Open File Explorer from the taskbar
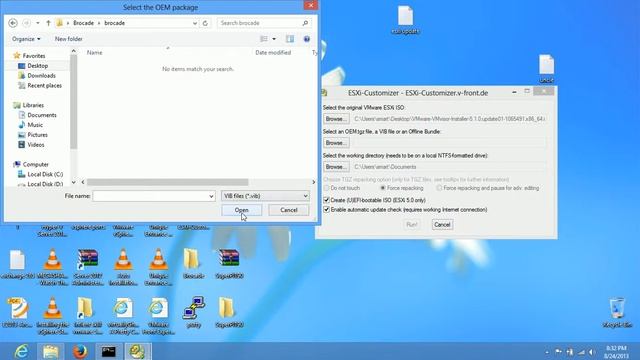This screenshot has width=640, height=360. pyautogui.click(x=51, y=351)
